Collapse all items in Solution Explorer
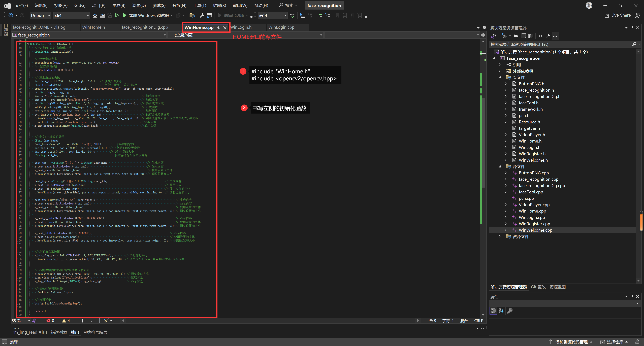644x346 pixels. 523,36
